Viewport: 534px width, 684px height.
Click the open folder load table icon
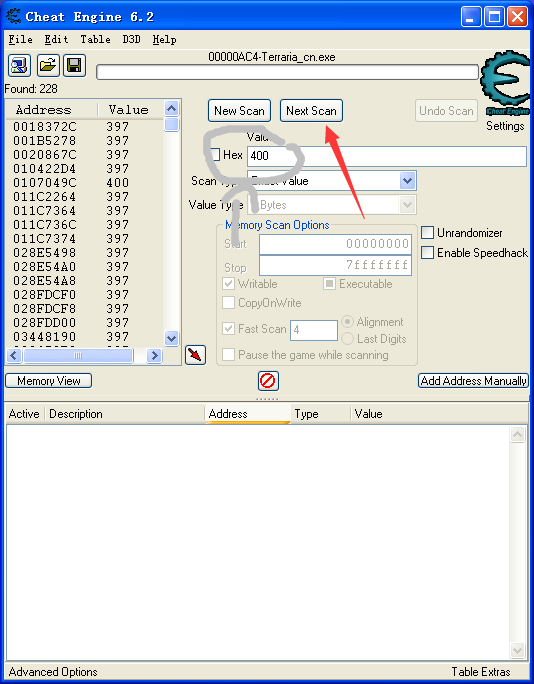pos(48,65)
